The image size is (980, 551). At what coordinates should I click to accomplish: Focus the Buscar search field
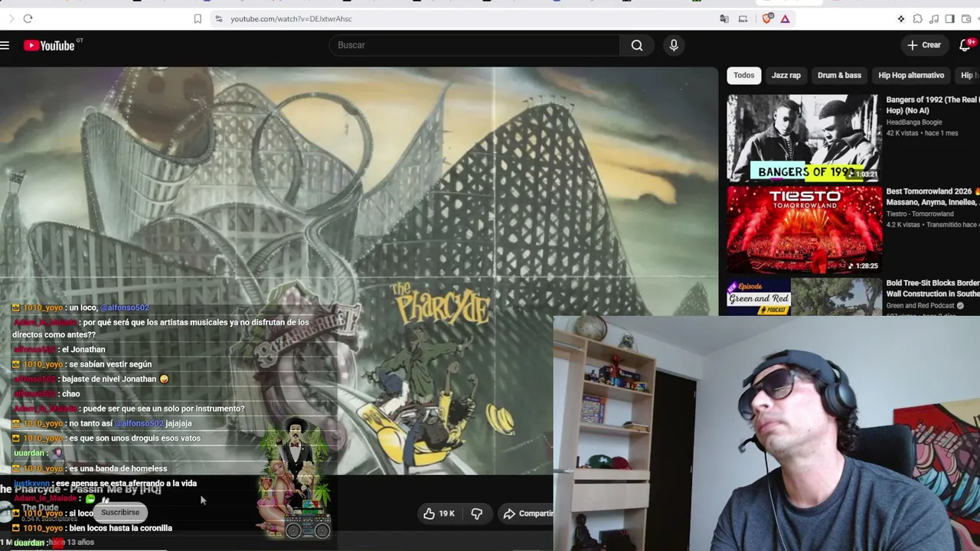tap(475, 45)
